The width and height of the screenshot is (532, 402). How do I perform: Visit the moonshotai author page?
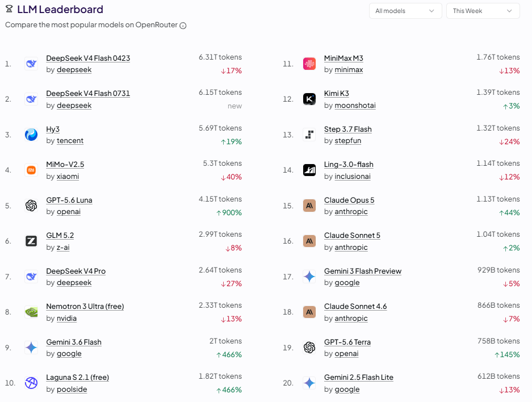(355, 105)
